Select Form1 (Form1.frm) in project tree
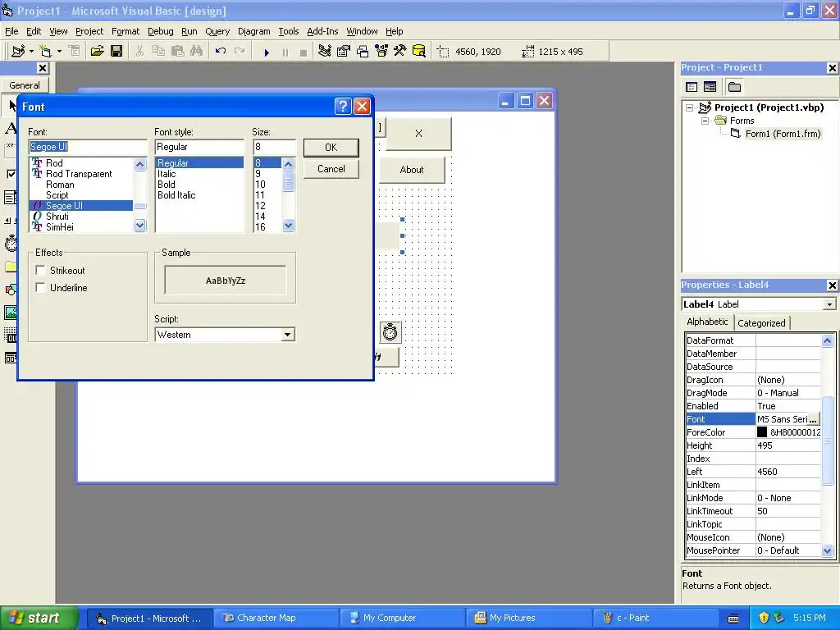The image size is (840, 630). pyautogui.click(x=783, y=134)
